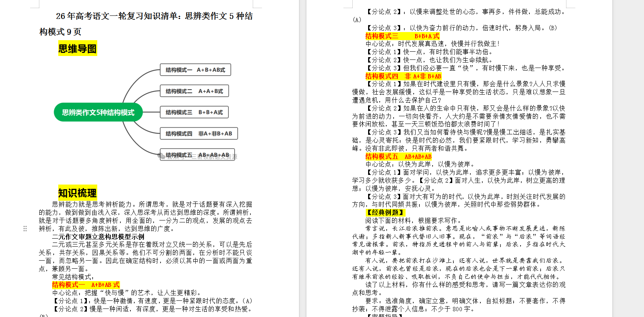Click the line 常见结构模式：
Image resolution: width=644 pixels, height=317 pixels.
tap(73, 277)
